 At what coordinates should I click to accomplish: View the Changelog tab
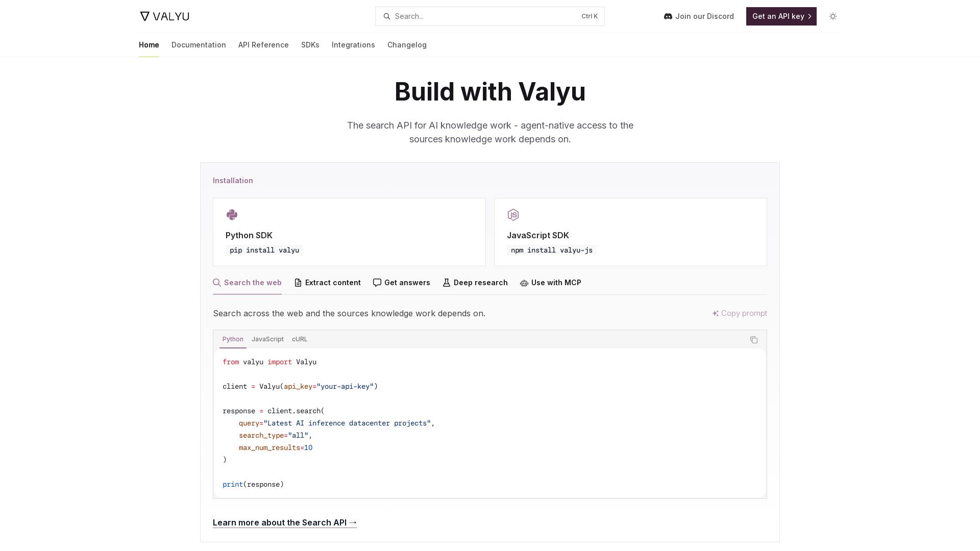407,45
